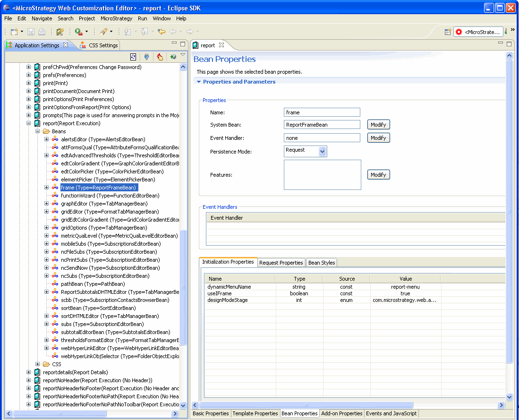Screen dimensions: 519x420
Task: Select gridEditor bean in tree
Action: pyautogui.click(x=110, y=212)
